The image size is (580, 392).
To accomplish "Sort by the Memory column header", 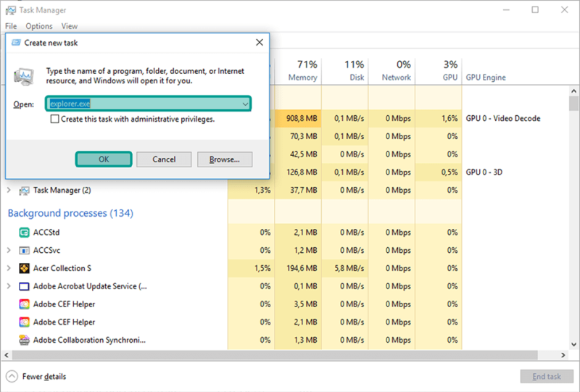I will (x=298, y=70).
